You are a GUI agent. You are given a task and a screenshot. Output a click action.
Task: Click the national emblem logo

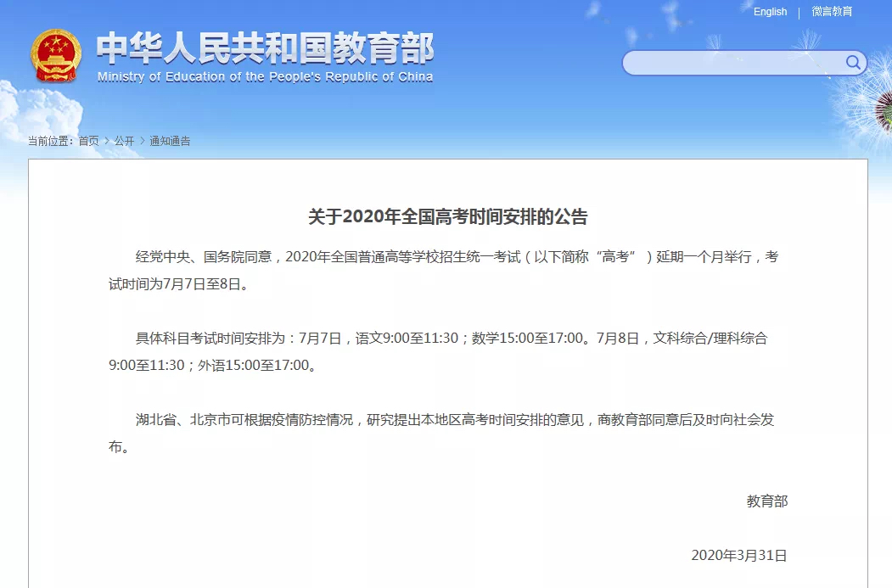click(57, 55)
